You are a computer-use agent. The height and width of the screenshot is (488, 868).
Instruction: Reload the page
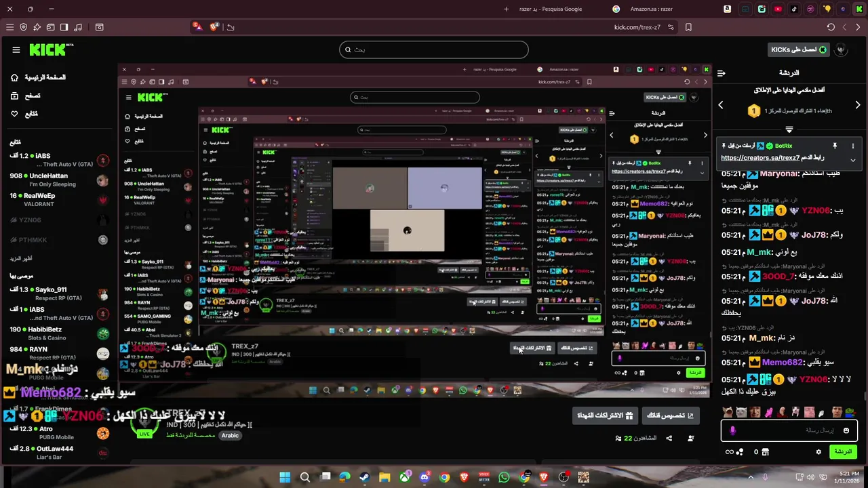click(831, 27)
